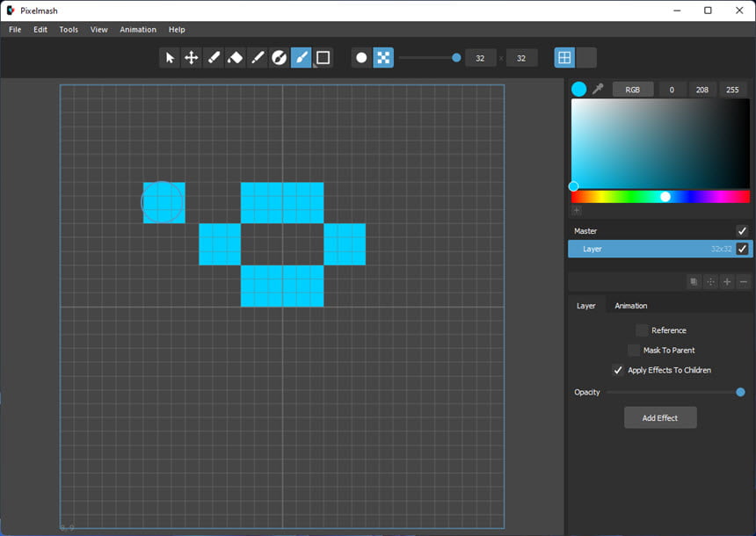Viewport: 756px width, 536px height.
Task: Minimize the Pixelmash window
Action: coord(677,11)
